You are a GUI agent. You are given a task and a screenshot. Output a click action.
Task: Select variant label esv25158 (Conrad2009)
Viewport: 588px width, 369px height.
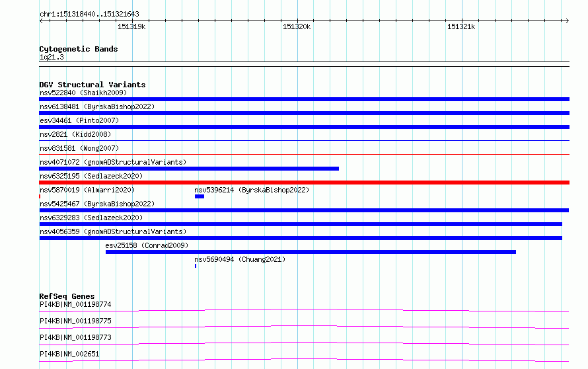(x=147, y=245)
